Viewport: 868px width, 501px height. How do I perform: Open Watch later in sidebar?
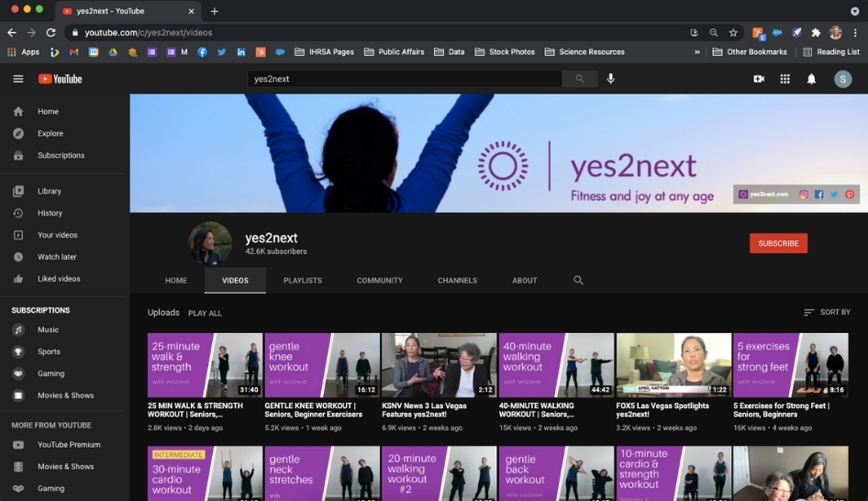tap(57, 257)
